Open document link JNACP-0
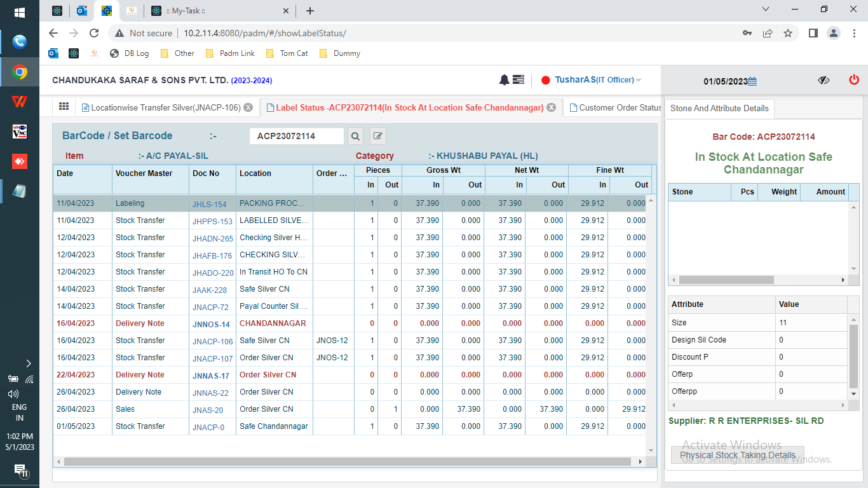 208,428
